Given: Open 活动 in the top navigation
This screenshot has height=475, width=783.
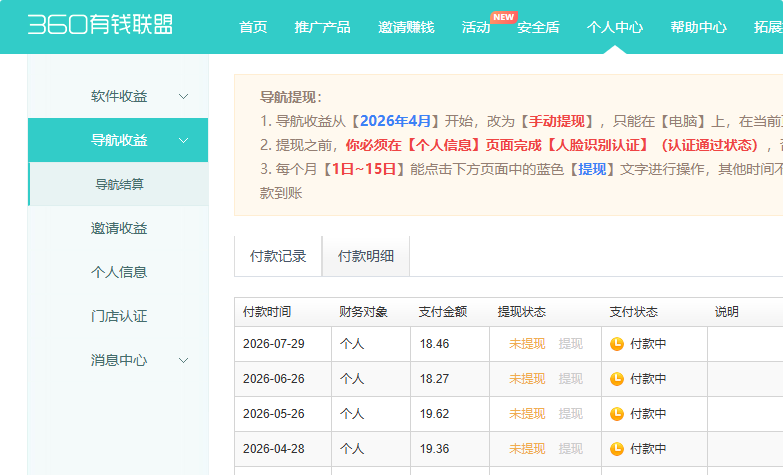Looking at the screenshot, I should pyautogui.click(x=476, y=27).
